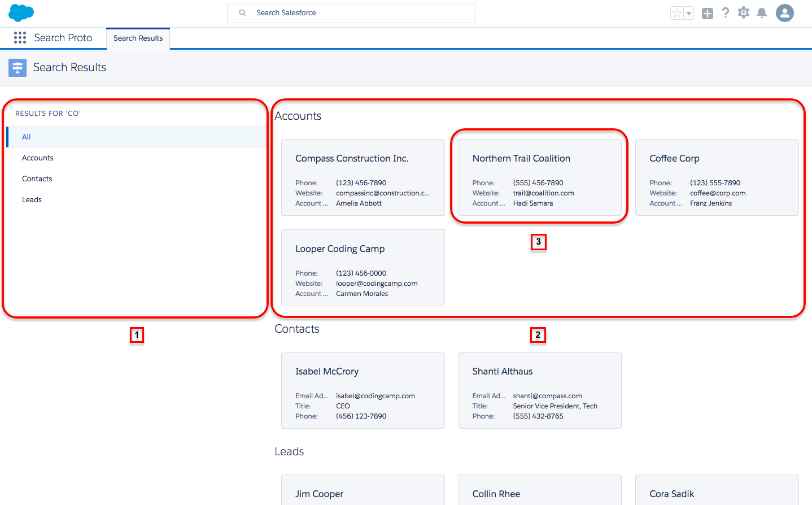
Task: Click the RESULTS FOR 'CO' label
Action: (48, 114)
